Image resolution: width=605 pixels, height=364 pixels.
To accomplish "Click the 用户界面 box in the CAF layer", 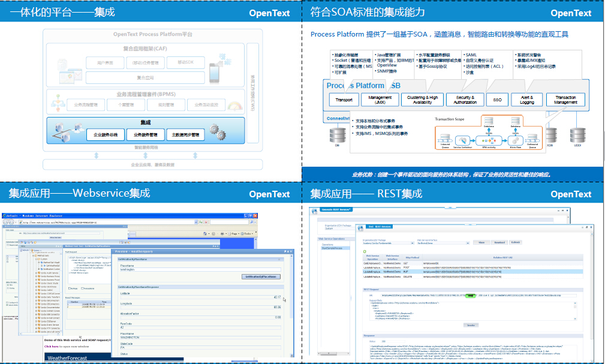I will [106, 62].
